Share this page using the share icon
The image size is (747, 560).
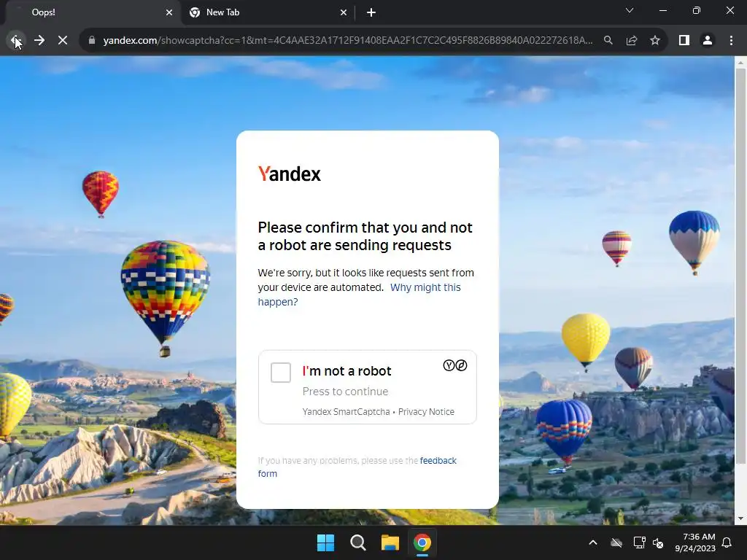(x=632, y=41)
